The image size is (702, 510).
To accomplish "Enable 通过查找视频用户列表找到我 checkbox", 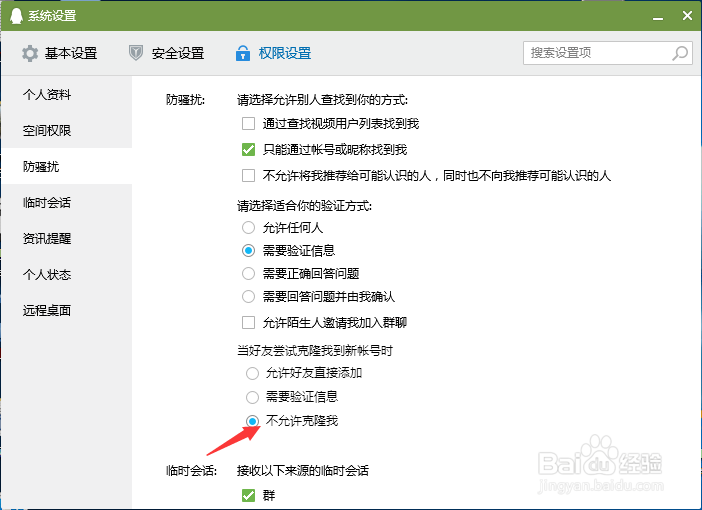I will coord(248,124).
